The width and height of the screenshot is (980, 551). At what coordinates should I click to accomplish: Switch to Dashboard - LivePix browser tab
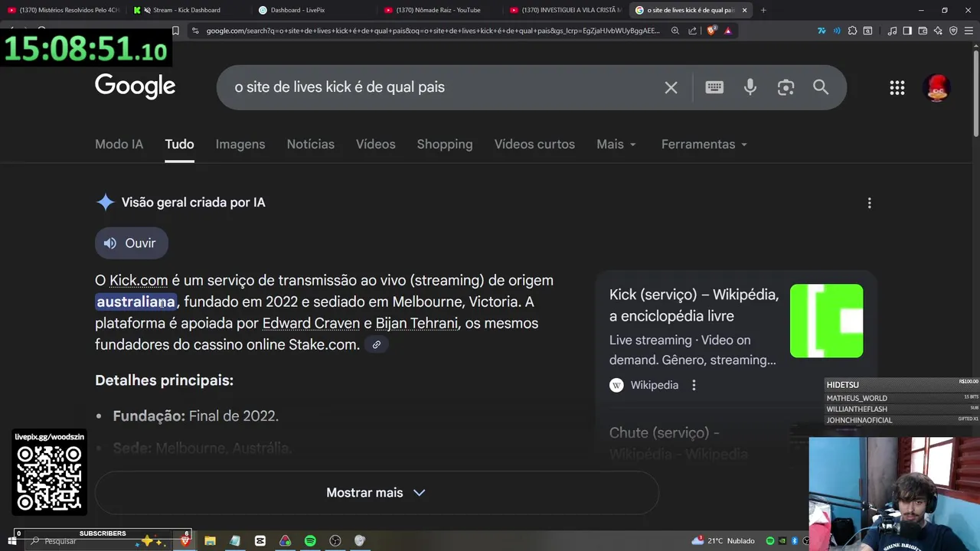pos(314,10)
